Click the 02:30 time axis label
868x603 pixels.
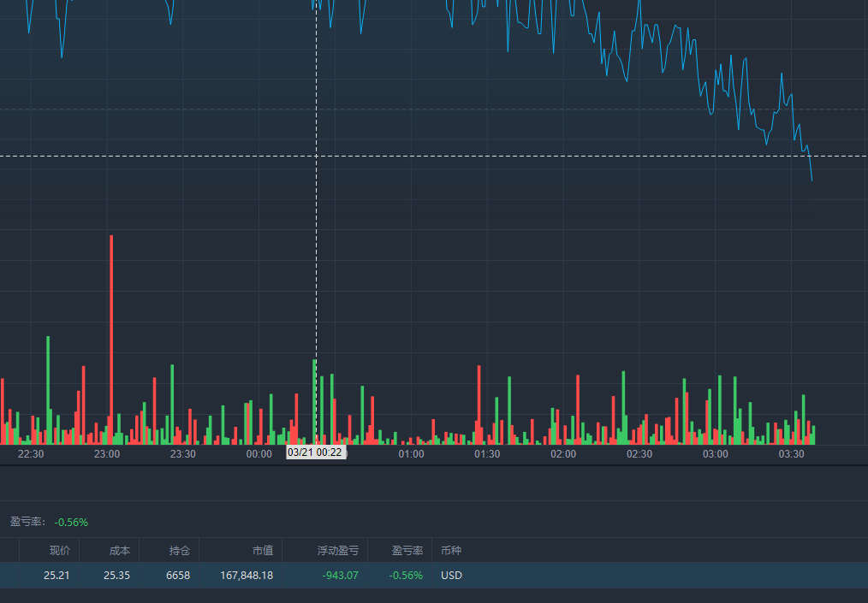[x=639, y=454]
